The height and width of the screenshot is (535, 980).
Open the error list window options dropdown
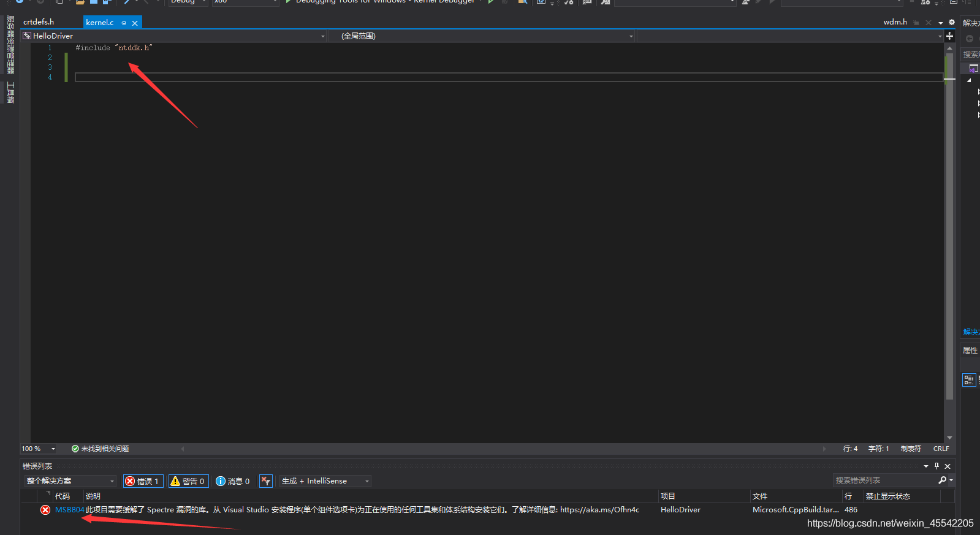[x=926, y=466]
